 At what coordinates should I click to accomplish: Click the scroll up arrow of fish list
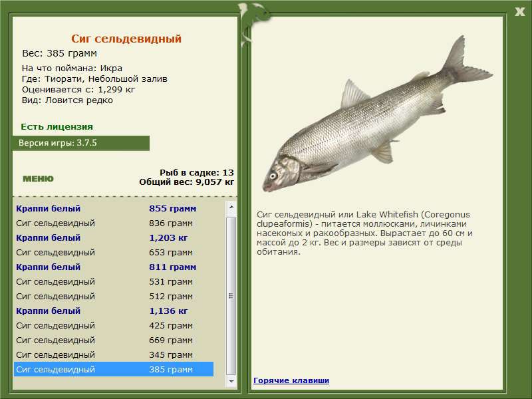click(x=231, y=207)
